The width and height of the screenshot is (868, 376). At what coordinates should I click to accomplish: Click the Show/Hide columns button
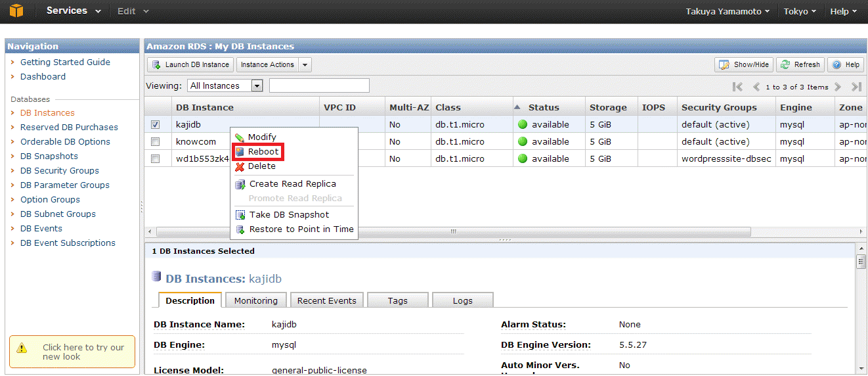coord(744,64)
